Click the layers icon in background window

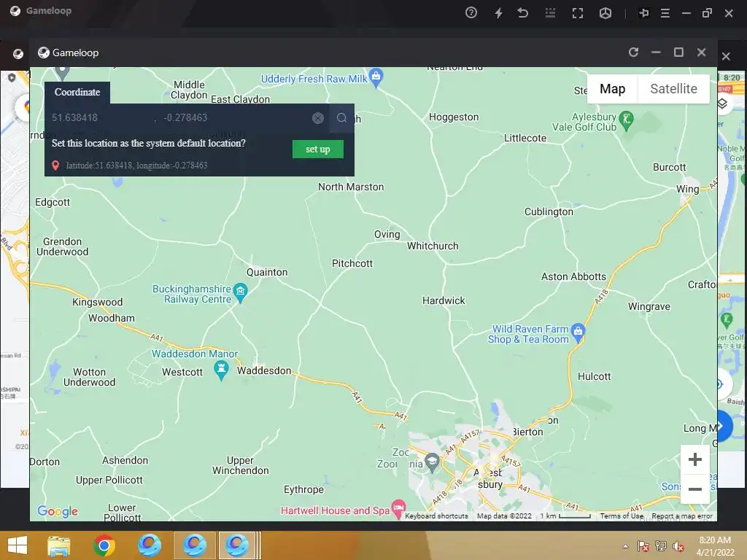[x=723, y=104]
